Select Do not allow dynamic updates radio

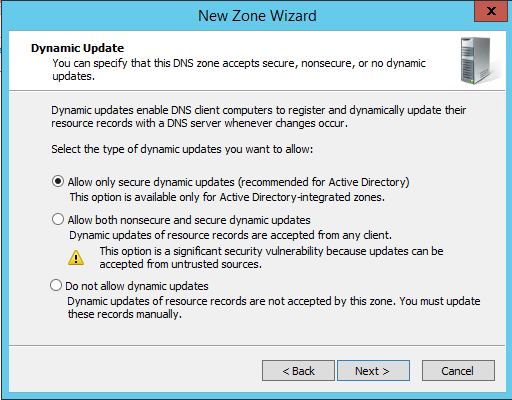coord(56,286)
